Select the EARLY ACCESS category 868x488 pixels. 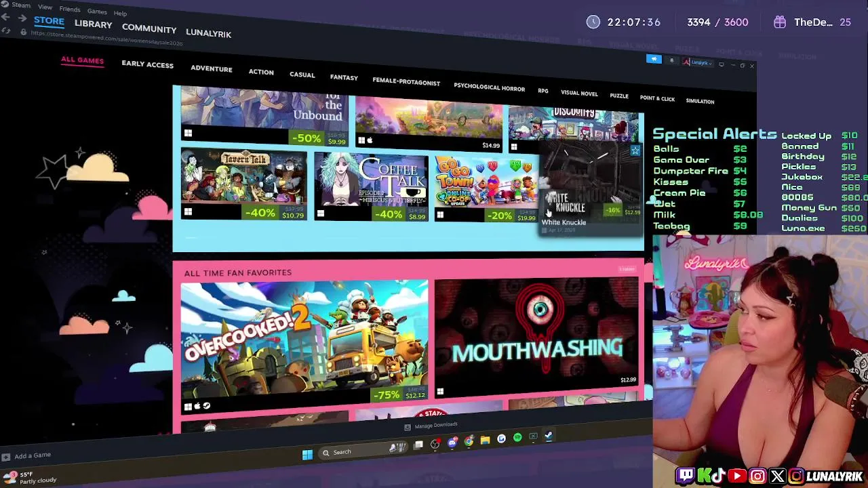pyautogui.click(x=147, y=64)
